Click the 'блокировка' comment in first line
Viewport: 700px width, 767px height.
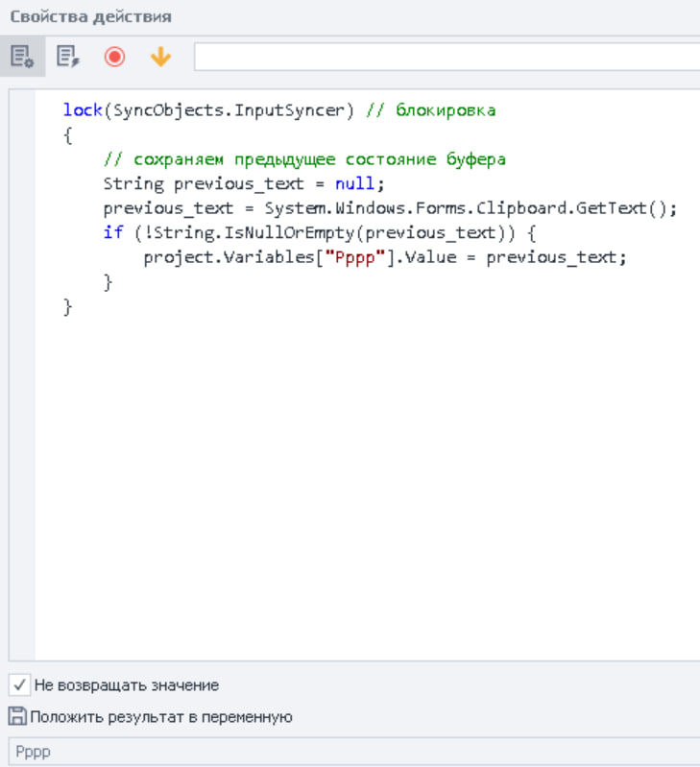coord(446,110)
